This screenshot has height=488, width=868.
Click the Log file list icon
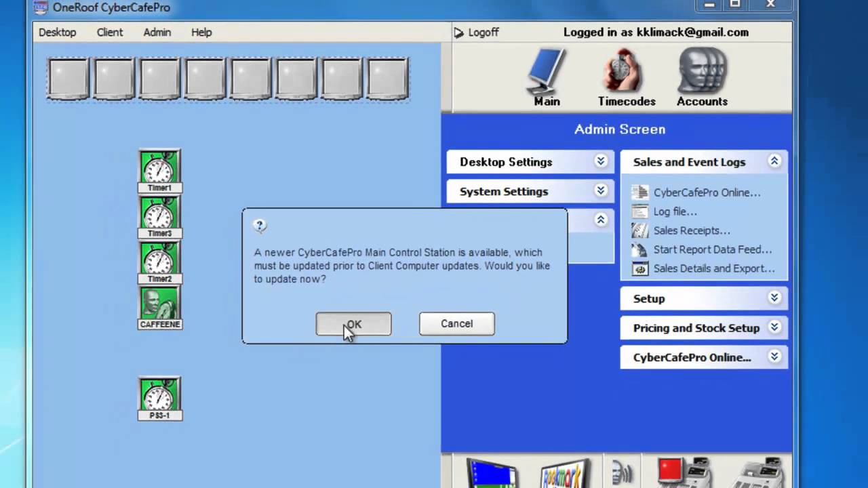coord(639,211)
